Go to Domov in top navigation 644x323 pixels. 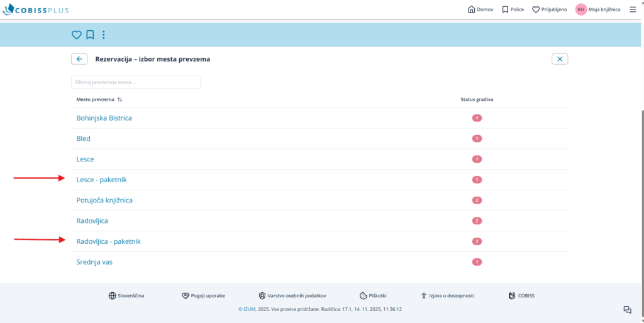(480, 9)
